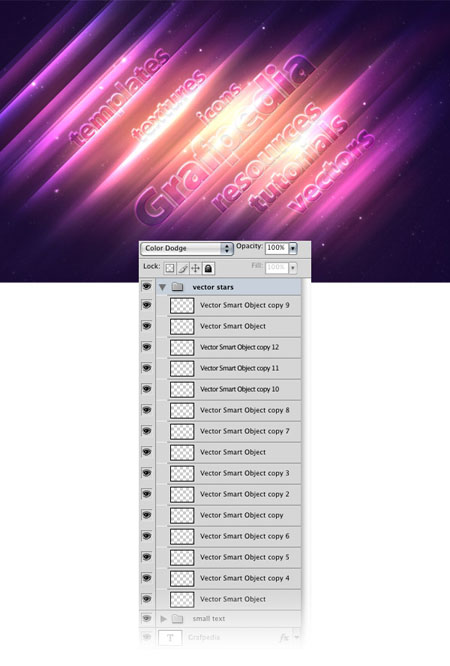Select layer name Vector Smart Object copy 9
Image resolution: width=450 pixels, height=666 pixels.
pos(245,305)
